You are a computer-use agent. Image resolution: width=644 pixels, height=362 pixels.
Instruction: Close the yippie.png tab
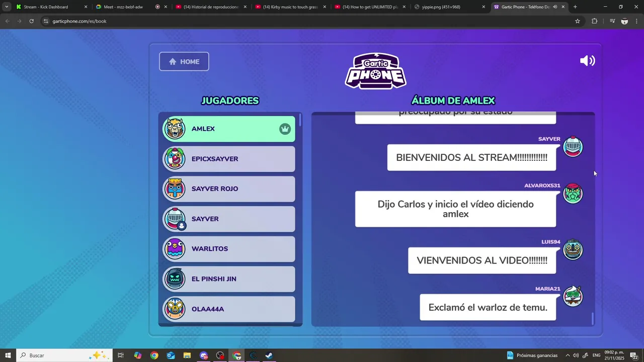pyautogui.click(x=484, y=7)
